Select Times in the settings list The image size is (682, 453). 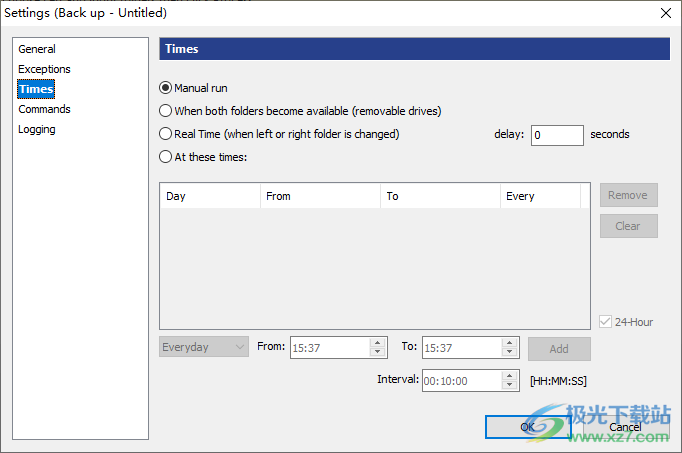pyautogui.click(x=35, y=89)
